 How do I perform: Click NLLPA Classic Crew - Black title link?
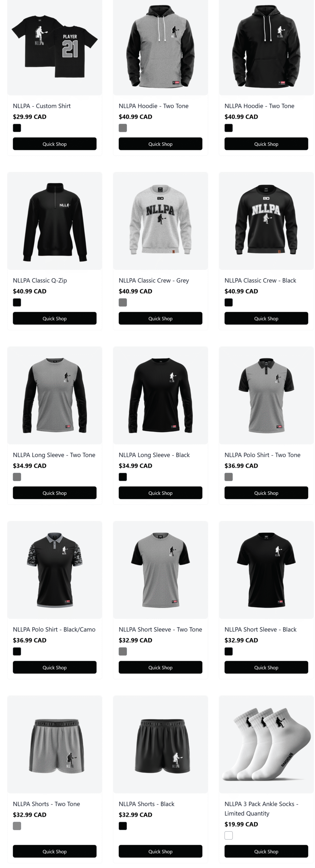tap(260, 280)
